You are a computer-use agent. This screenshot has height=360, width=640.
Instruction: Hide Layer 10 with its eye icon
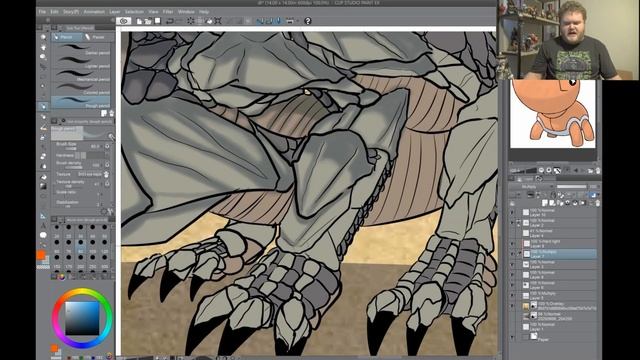point(512,212)
